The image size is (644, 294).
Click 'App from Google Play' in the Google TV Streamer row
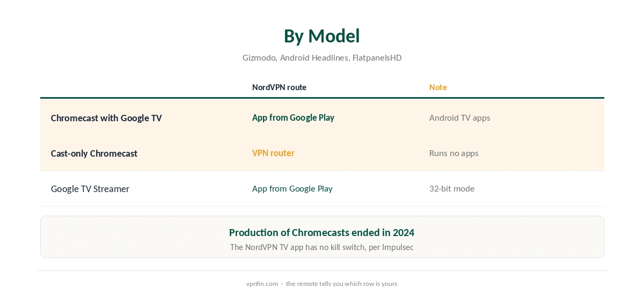[x=292, y=189]
